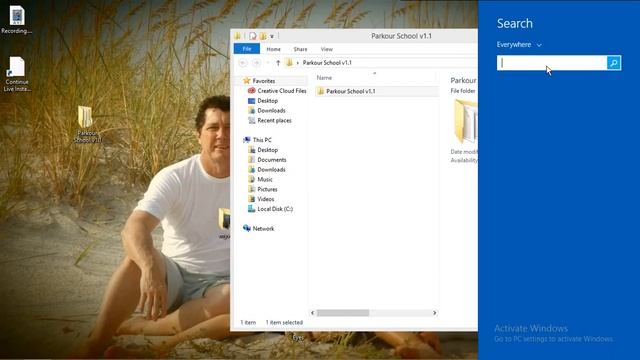
Task: Click the '1 item' status bar text
Action: (x=248, y=322)
